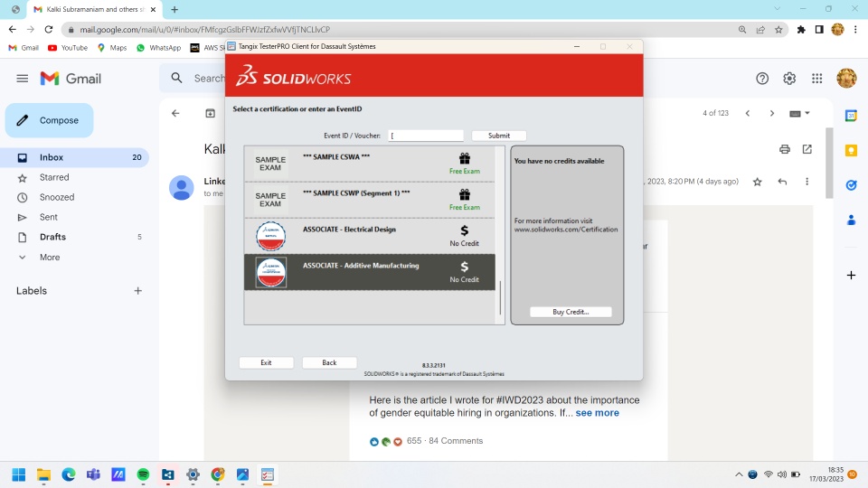Open Google Tasks side panel icon
The image size is (868, 488).
pyautogui.click(x=852, y=185)
